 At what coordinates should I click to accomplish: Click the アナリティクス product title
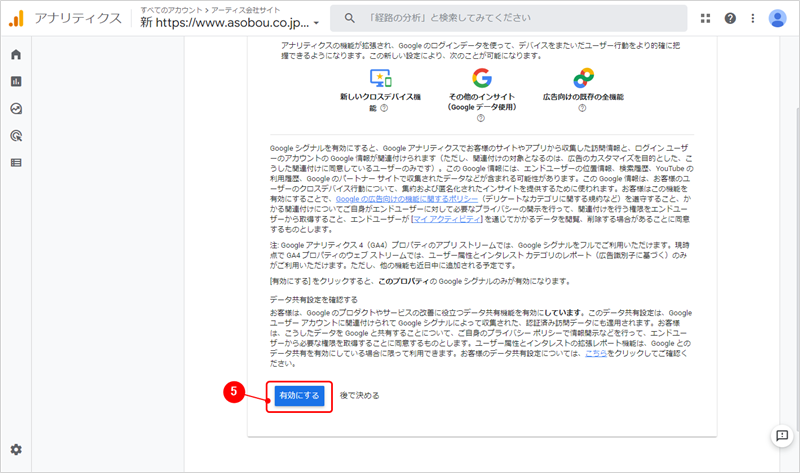pos(78,18)
